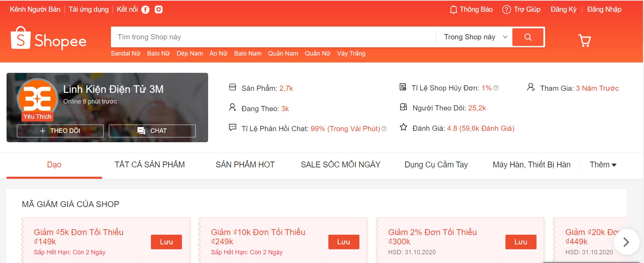Start a CHAT with the shop

(x=152, y=131)
